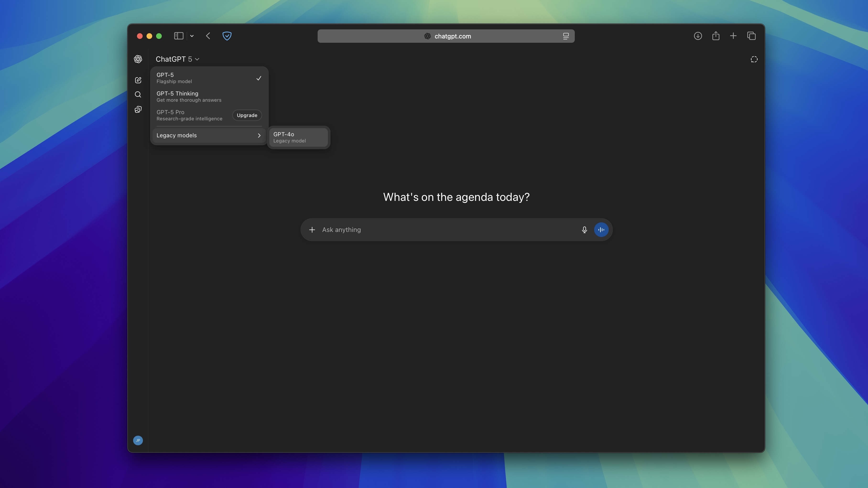Open the JP user profile avatar
868x488 pixels.
(x=138, y=440)
